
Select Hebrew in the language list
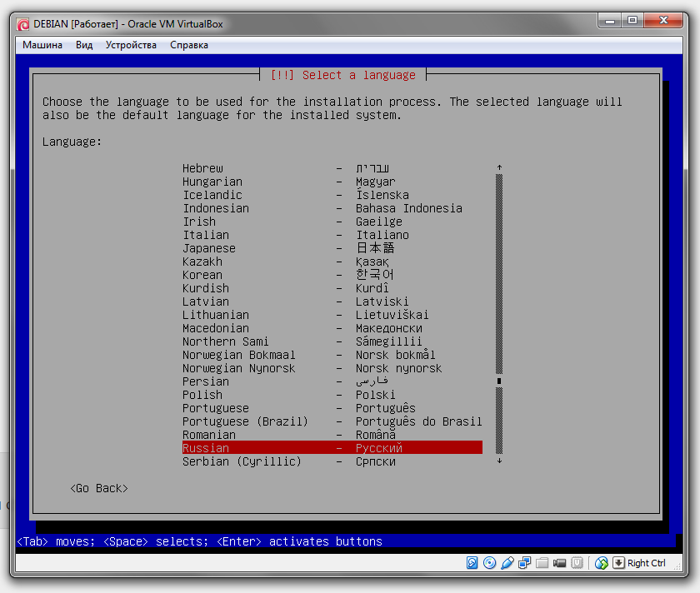[x=332, y=168]
